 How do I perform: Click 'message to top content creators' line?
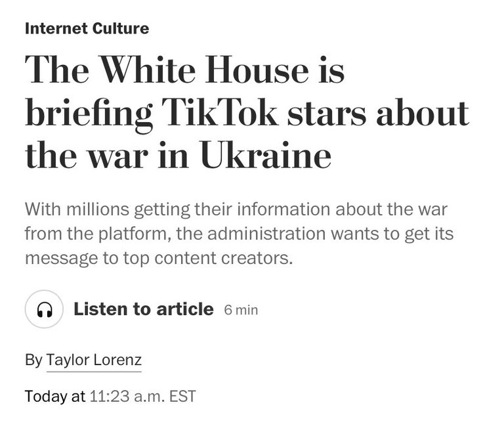[159, 258]
